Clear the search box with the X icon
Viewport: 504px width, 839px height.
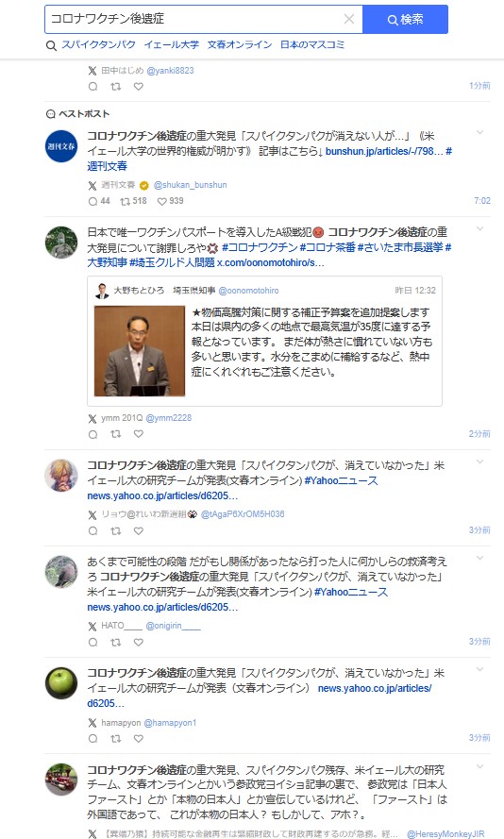[x=349, y=19]
